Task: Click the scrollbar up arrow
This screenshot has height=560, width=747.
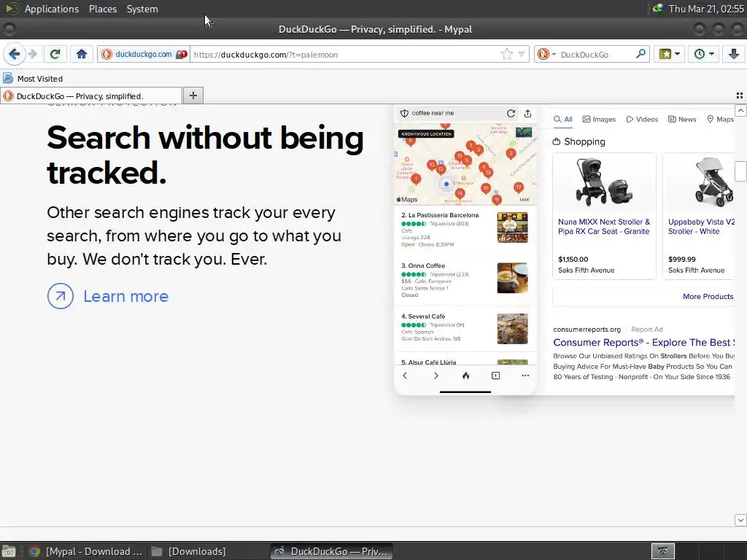Action: pos(740,111)
